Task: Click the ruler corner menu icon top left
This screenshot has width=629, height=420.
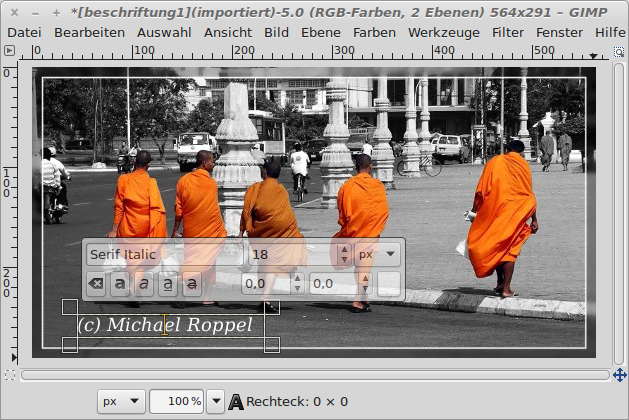Action: 9,51
